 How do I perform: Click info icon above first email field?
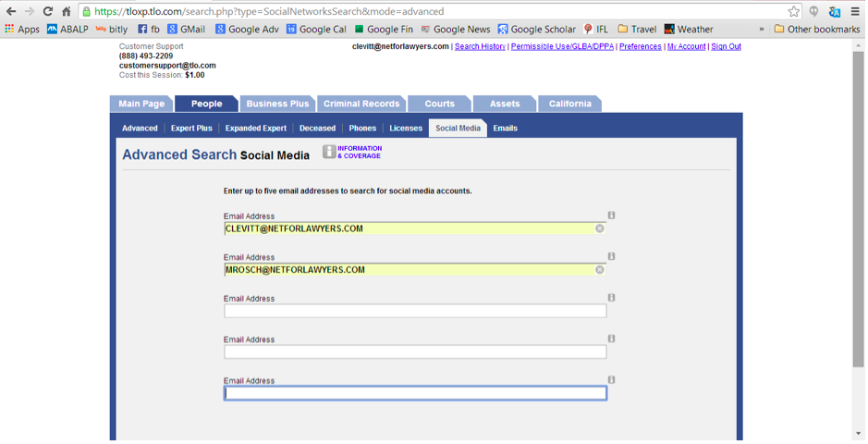[x=611, y=216]
